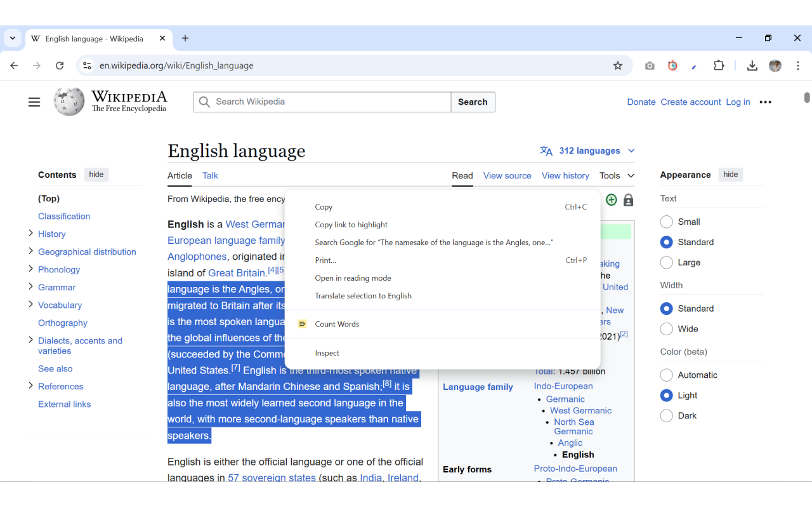Close the English language tab
This screenshot has width=812, height=508.
click(x=162, y=38)
